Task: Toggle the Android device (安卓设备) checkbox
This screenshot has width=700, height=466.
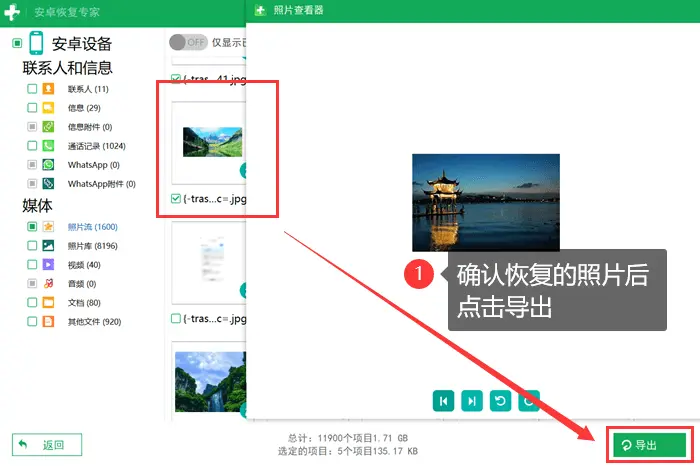Action: click(17, 43)
